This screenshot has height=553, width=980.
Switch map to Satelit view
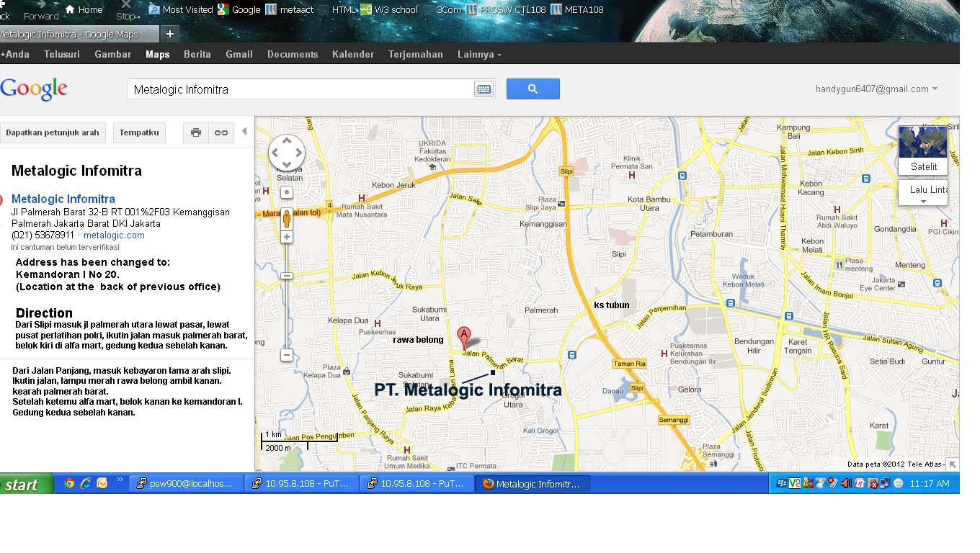click(x=923, y=150)
